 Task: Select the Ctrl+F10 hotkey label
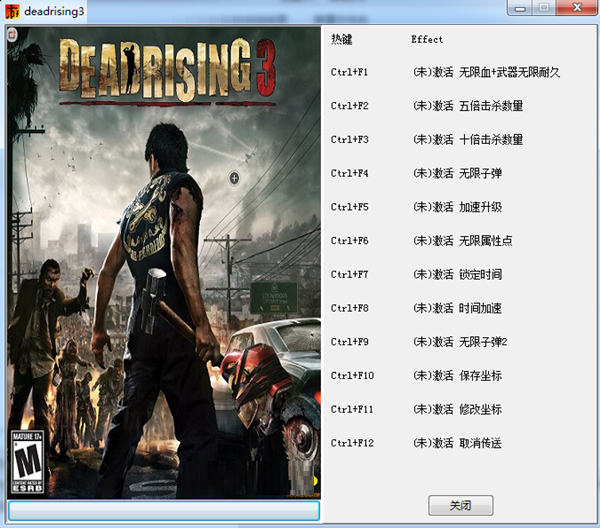point(352,375)
